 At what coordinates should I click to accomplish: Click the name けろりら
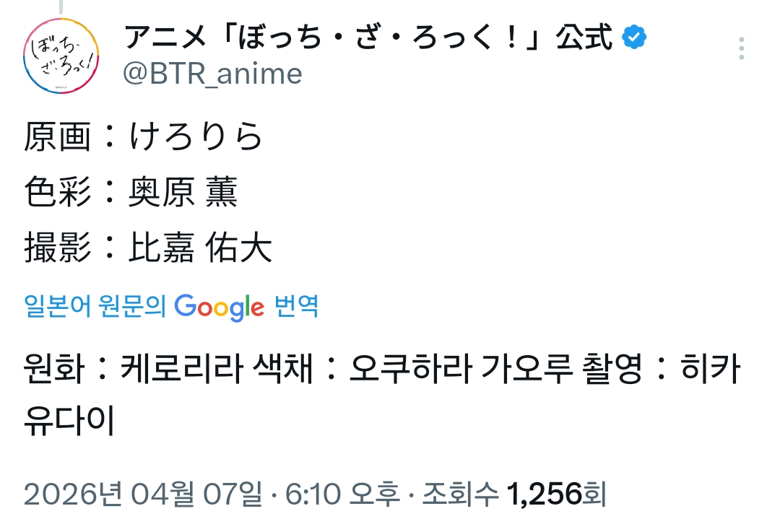(x=196, y=137)
